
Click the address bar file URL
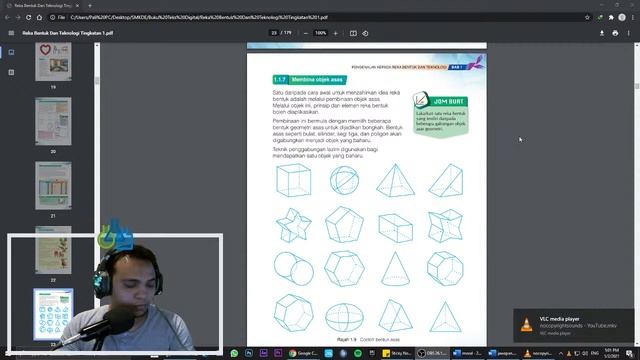tap(199, 17)
